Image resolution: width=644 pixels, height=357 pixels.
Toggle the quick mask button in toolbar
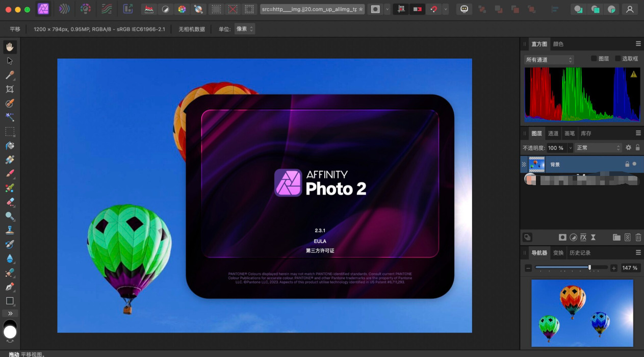375,9
